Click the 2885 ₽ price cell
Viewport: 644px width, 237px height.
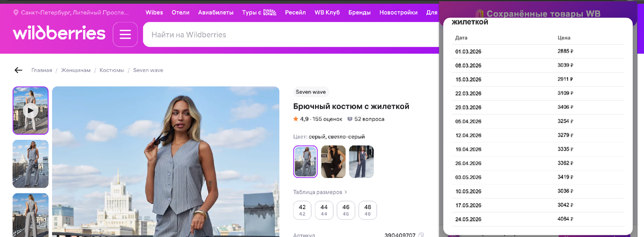click(566, 51)
